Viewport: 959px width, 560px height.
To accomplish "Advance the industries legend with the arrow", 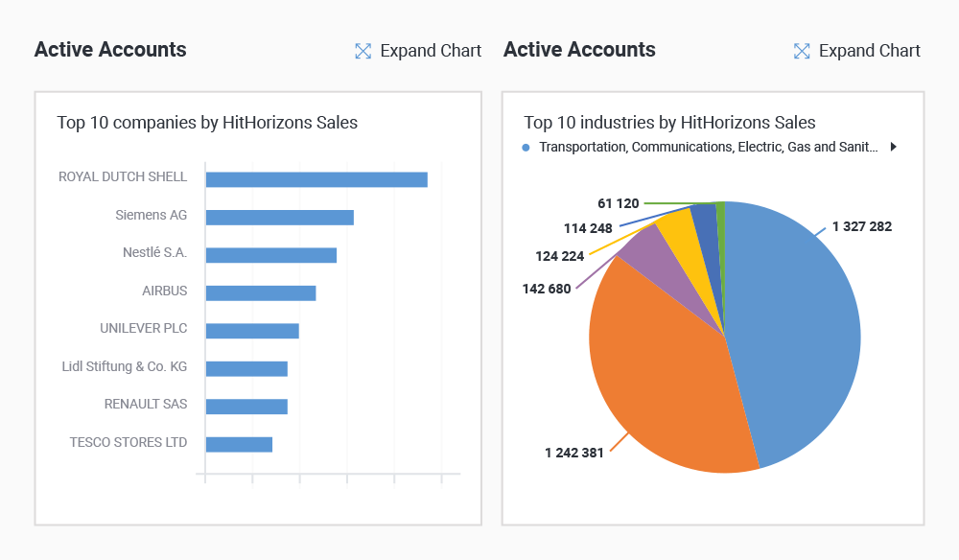I will pyautogui.click(x=894, y=147).
